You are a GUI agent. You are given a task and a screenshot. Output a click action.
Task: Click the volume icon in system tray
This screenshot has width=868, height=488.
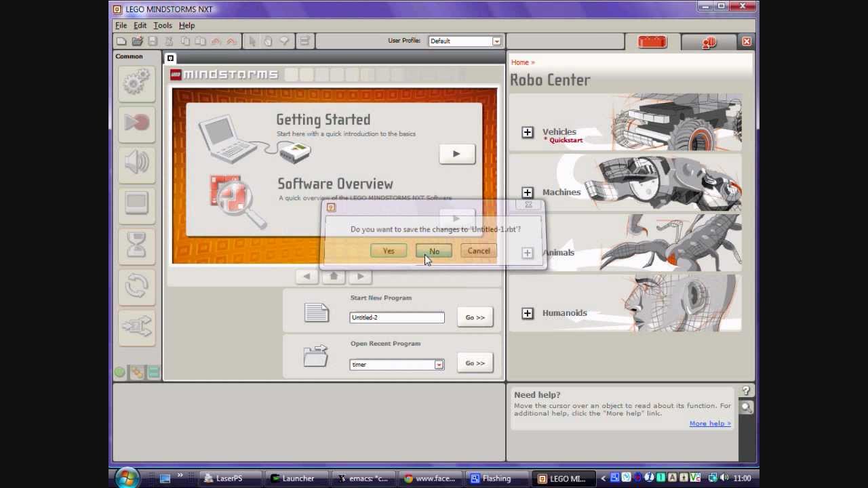(724, 479)
